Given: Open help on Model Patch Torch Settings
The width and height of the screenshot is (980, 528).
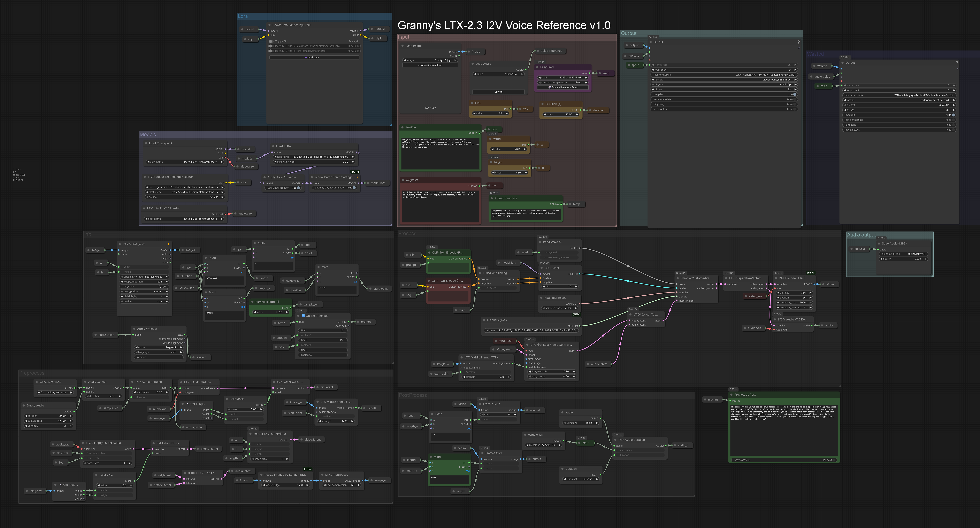Looking at the screenshot, I should [357, 177].
